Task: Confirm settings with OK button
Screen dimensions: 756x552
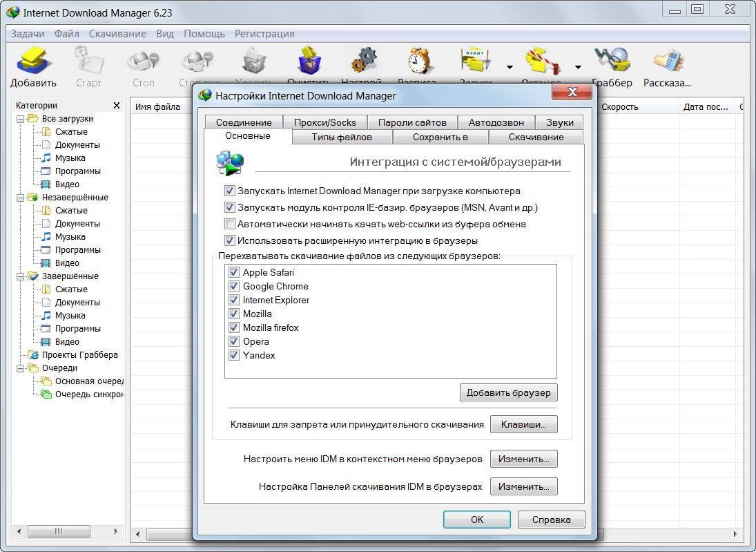Action: [x=477, y=520]
